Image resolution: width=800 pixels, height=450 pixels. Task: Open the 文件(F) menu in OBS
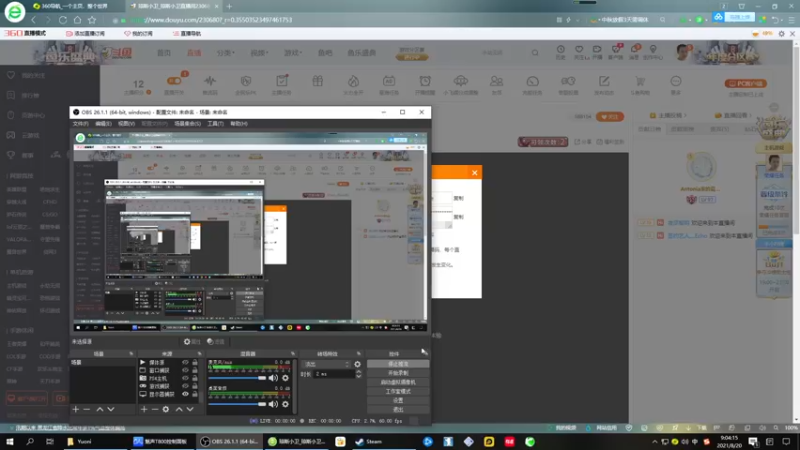tap(81, 123)
